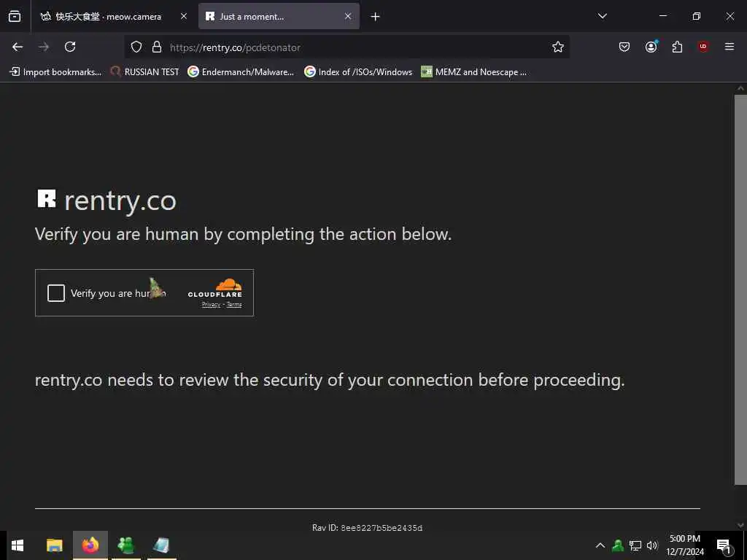The image size is (747, 560).
Task: Open 'Import bookmarks...' bookmark item
Action: coord(55,72)
